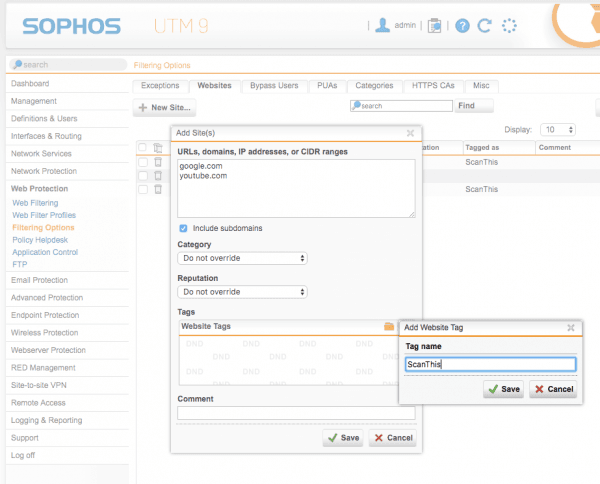Screen dimensions: 600x484
Task: Cancel the Add Site(s) dialog
Action: (x=393, y=438)
